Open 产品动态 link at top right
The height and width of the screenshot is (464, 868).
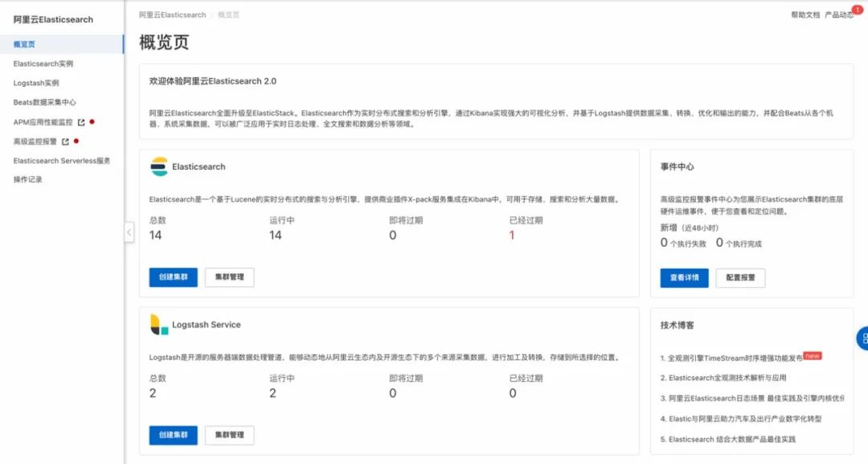point(839,15)
